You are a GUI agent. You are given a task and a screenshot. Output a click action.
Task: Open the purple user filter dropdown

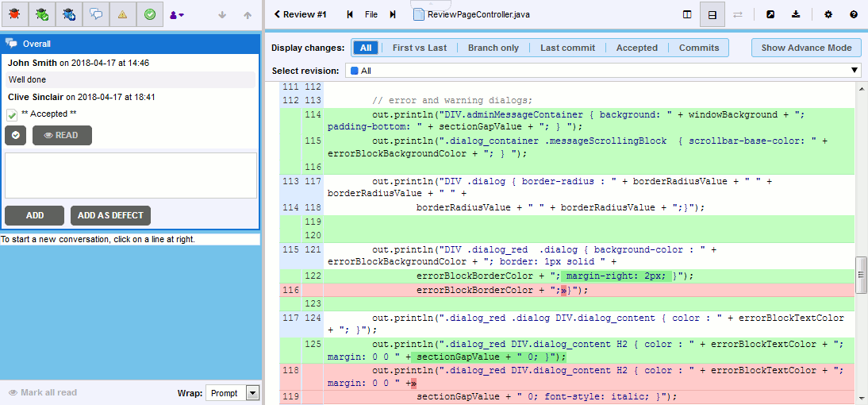[x=177, y=14]
